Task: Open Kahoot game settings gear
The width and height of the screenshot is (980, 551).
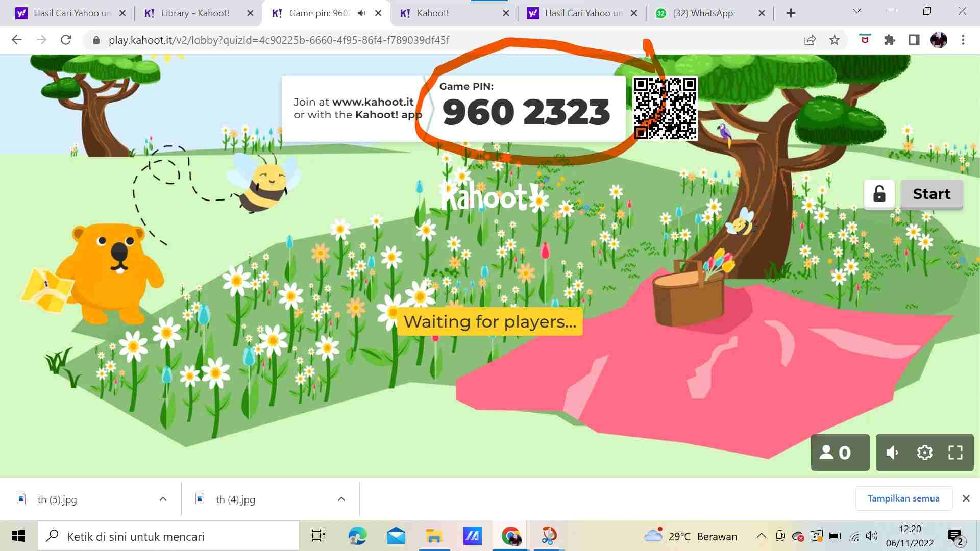Action: point(924,453)
